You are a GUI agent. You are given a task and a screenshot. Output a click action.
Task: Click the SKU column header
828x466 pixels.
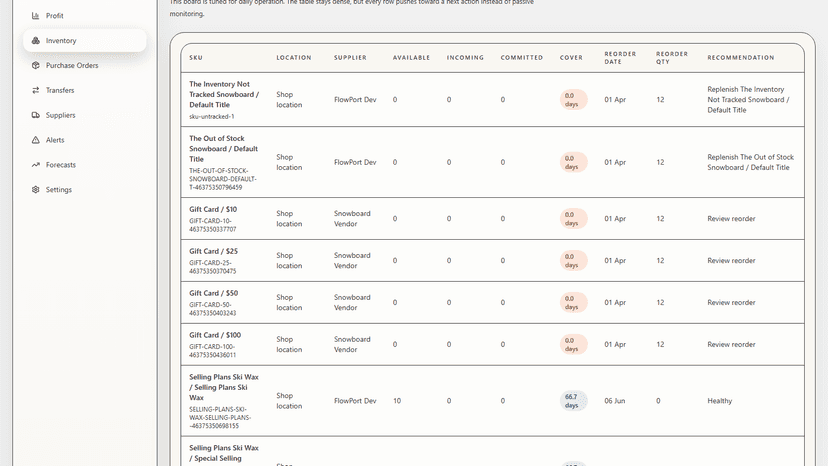click(x=196, y=58)
